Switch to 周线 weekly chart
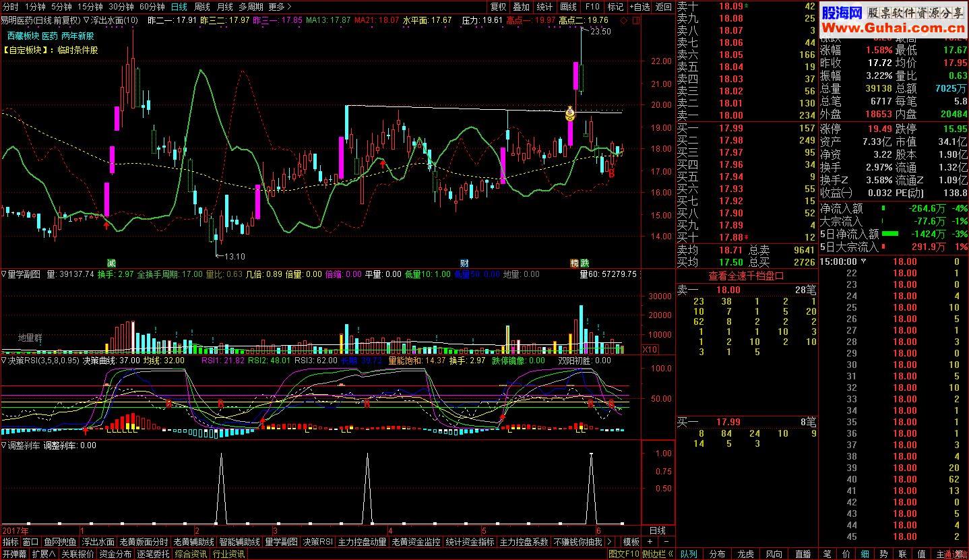This screenshot has width=969, height=560. click(202, 7)
